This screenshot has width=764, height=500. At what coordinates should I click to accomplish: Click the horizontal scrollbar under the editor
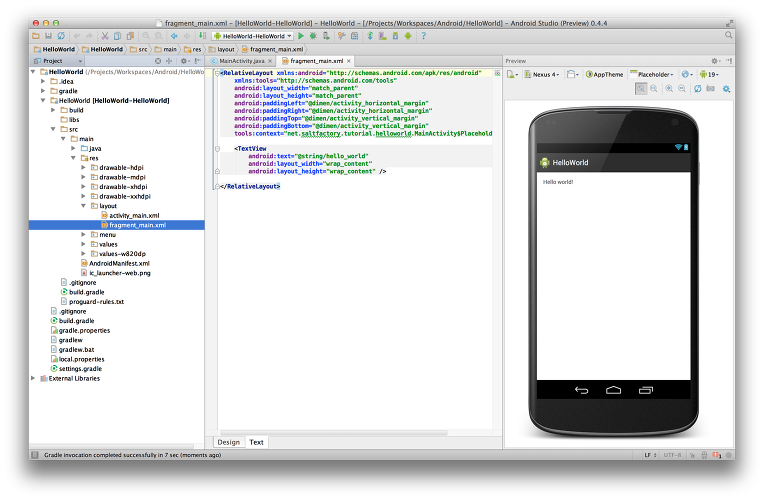334,432
